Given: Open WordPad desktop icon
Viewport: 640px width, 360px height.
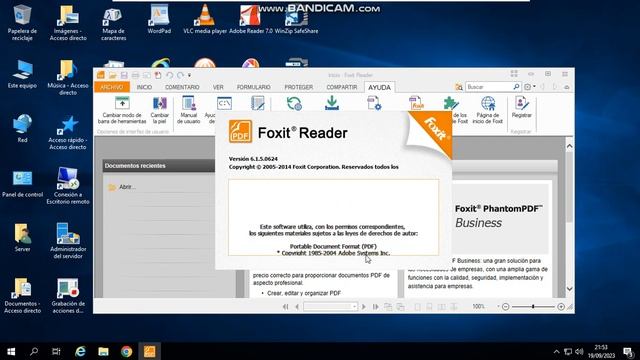Looking at the screenshot, I should (159, 20).
